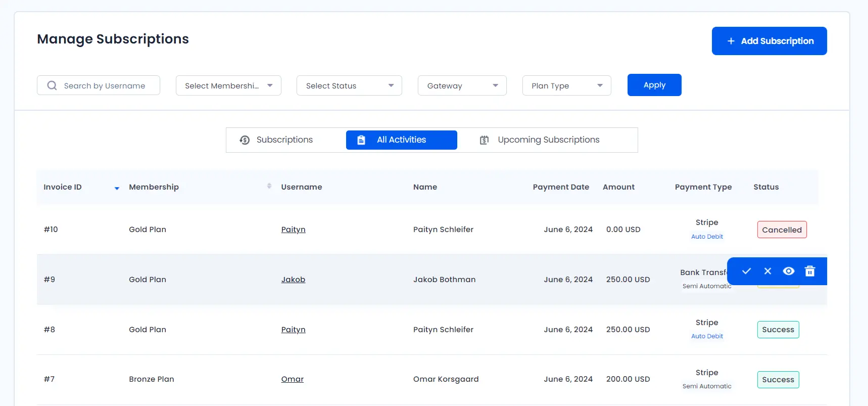Reject Jakob's payment with the X icon
868x406 pixels.
tap(767, 271)
